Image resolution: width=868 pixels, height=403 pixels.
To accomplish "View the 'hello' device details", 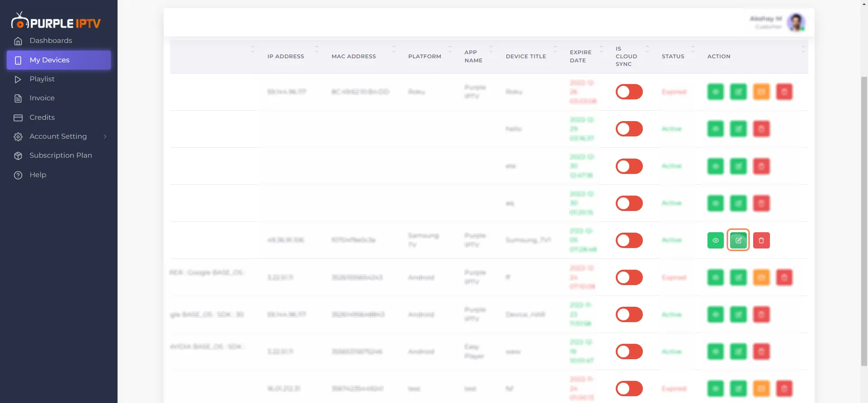I will click(x=715, y=129).
